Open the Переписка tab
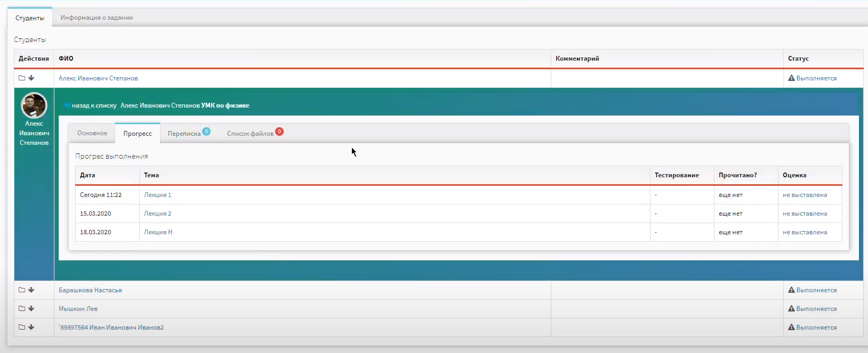 click(189, 133)
